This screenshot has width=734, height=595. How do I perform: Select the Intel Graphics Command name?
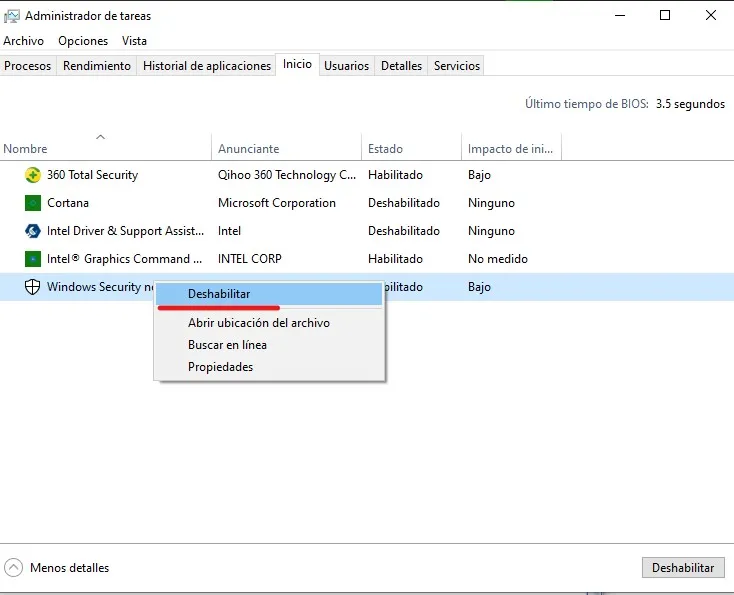pos(125,259)
